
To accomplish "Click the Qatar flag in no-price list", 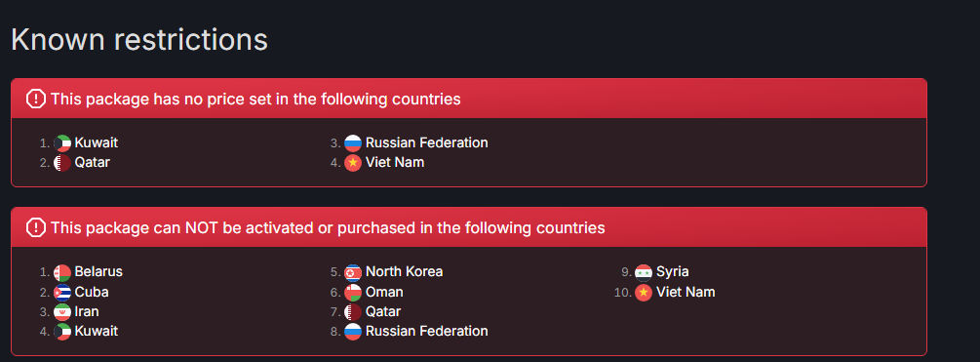I will 62,163.
